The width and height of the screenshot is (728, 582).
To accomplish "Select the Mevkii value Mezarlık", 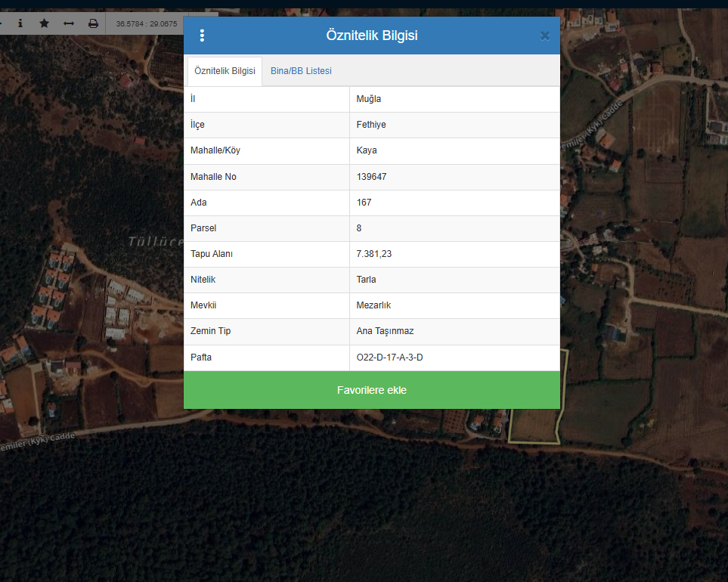I will (373, 305).
